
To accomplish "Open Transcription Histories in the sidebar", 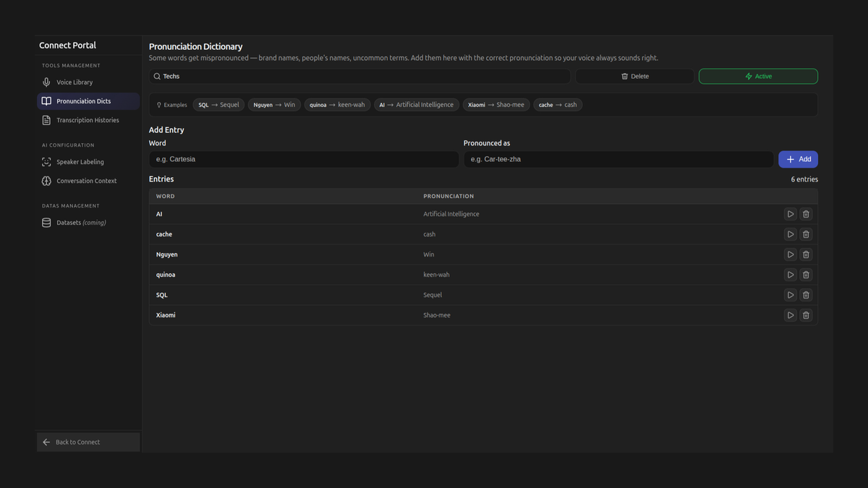I will (88, 120).
